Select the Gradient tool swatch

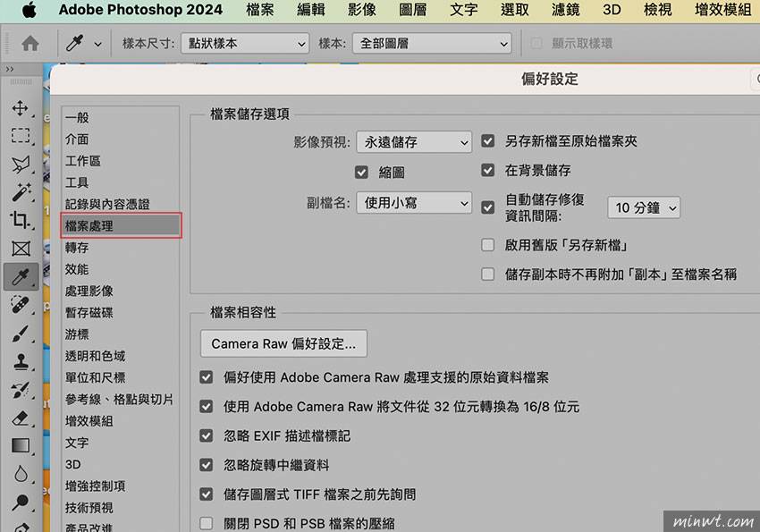(20, 445)
